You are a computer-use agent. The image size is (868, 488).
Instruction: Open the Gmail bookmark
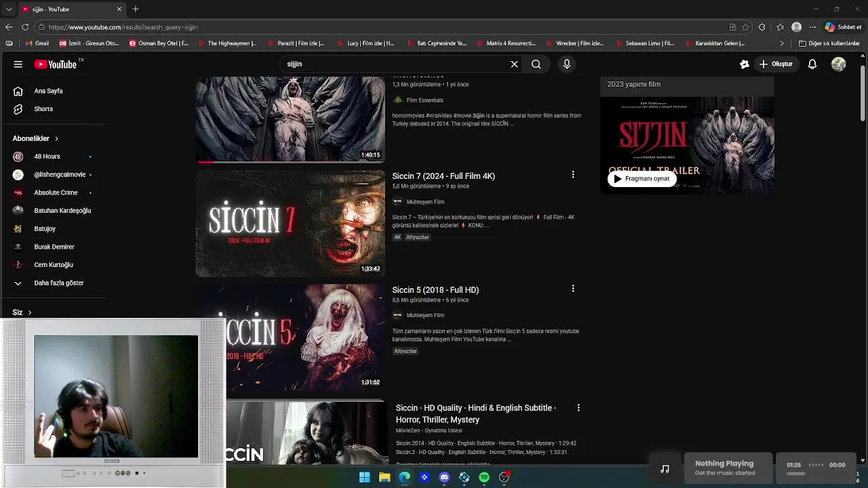click(x=37, y=43)
